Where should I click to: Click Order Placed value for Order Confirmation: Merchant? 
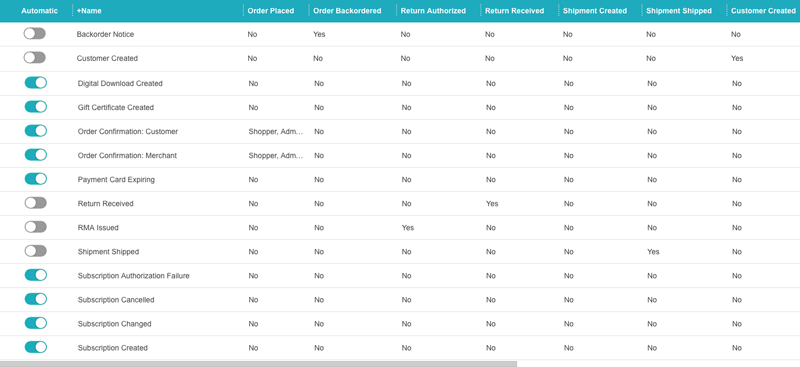click(276, 155)
